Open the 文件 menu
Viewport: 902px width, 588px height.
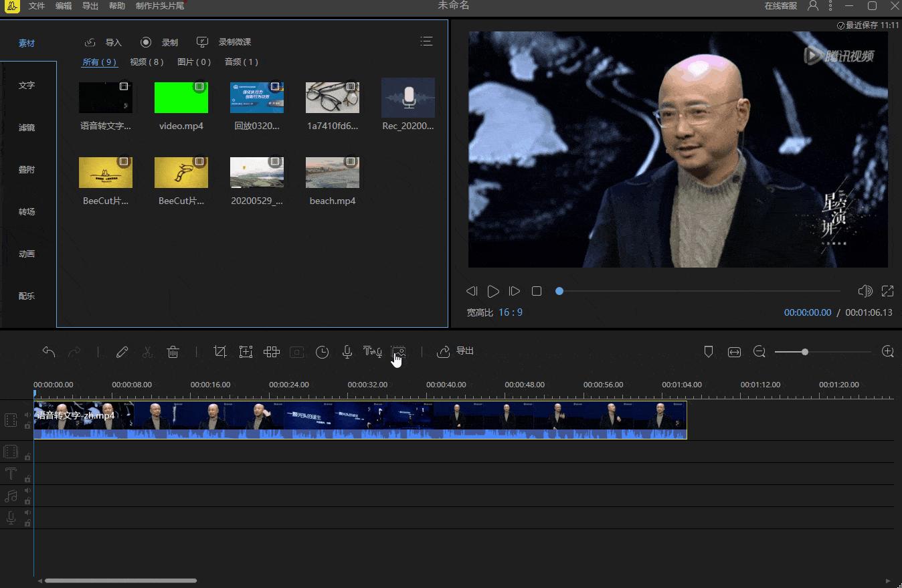point(37,6)
